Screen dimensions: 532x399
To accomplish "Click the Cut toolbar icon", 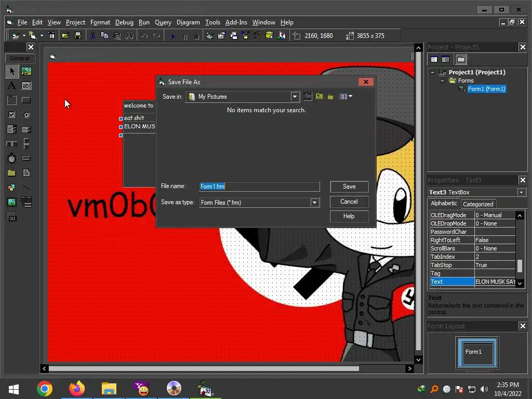I will click(92, 35).
